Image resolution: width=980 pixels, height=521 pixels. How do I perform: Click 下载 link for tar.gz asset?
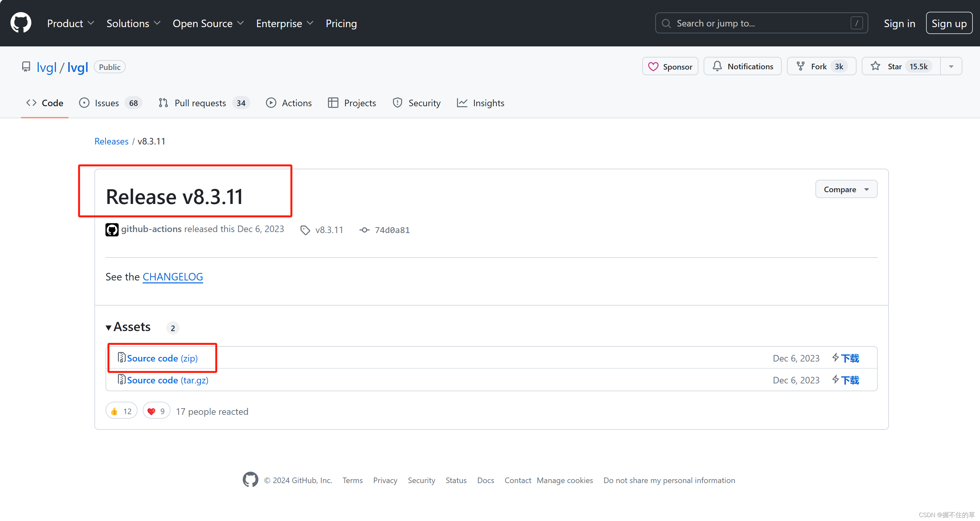click(850, 380)
